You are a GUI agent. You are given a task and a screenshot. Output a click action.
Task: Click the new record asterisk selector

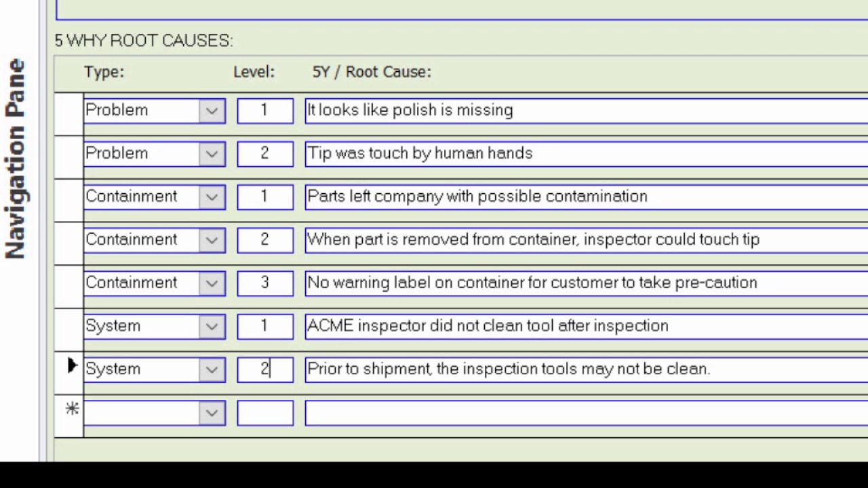71,410
